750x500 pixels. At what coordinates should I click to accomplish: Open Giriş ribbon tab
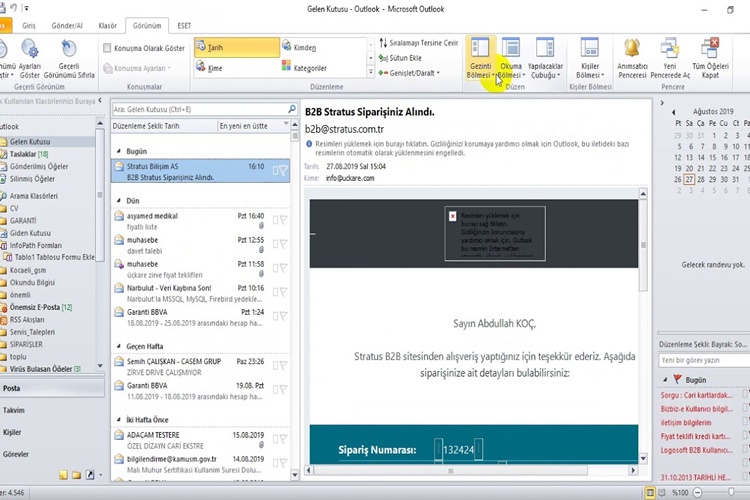pos(29,26)
